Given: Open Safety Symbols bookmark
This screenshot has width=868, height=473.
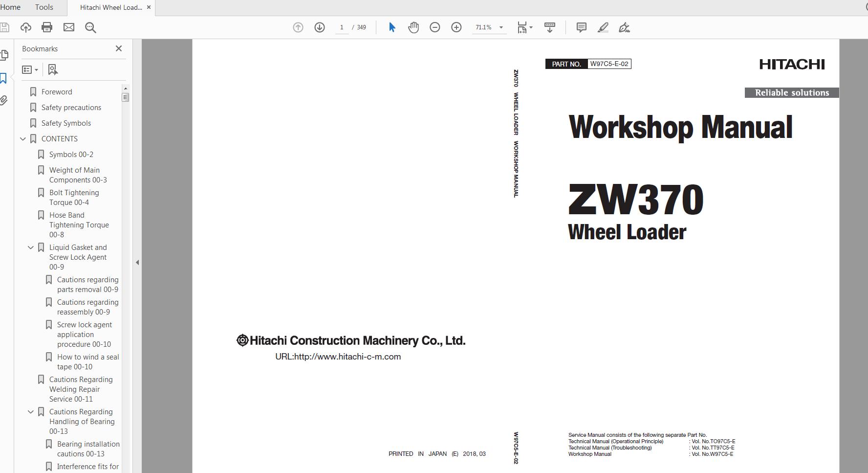Looking at the screenshot, I should (66, 123).
